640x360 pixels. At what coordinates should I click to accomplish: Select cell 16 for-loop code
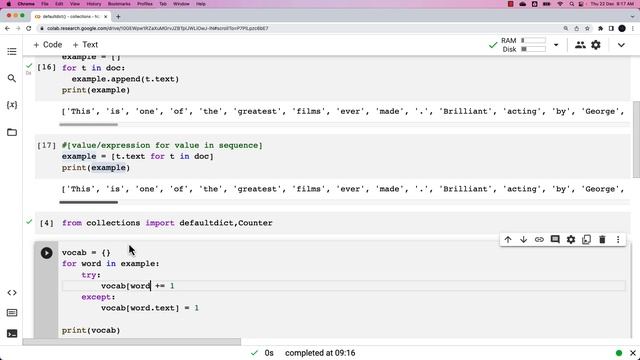120,79
